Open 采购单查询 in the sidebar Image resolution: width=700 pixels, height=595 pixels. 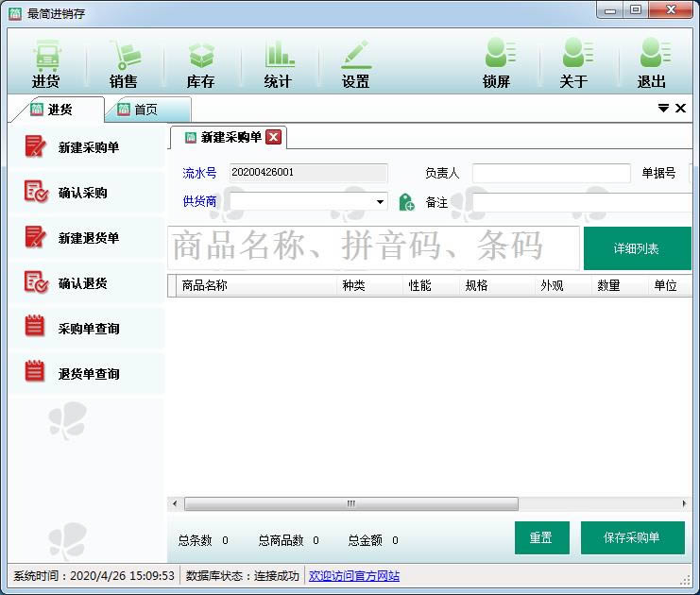[88, 328]
